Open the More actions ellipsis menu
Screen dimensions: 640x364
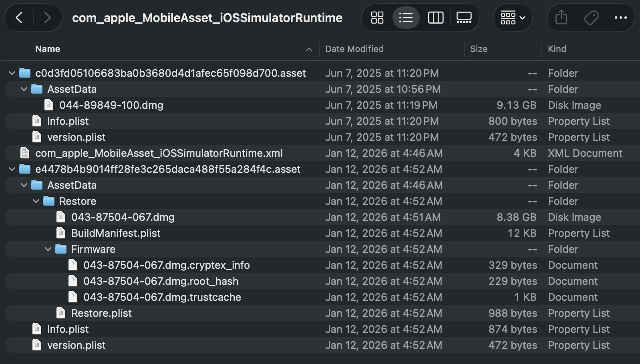(620, 18)
